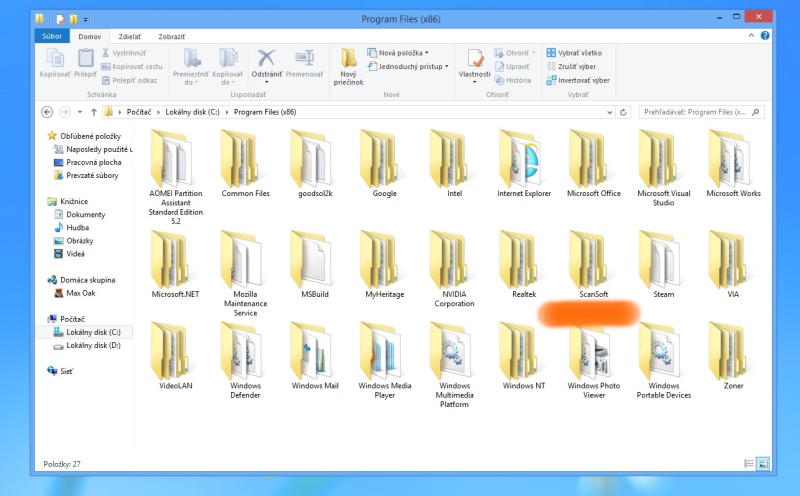Image resolution: width=800 pixels, height=496 pixels.
Task: Open the Help question mark icon
Action: 765,36
